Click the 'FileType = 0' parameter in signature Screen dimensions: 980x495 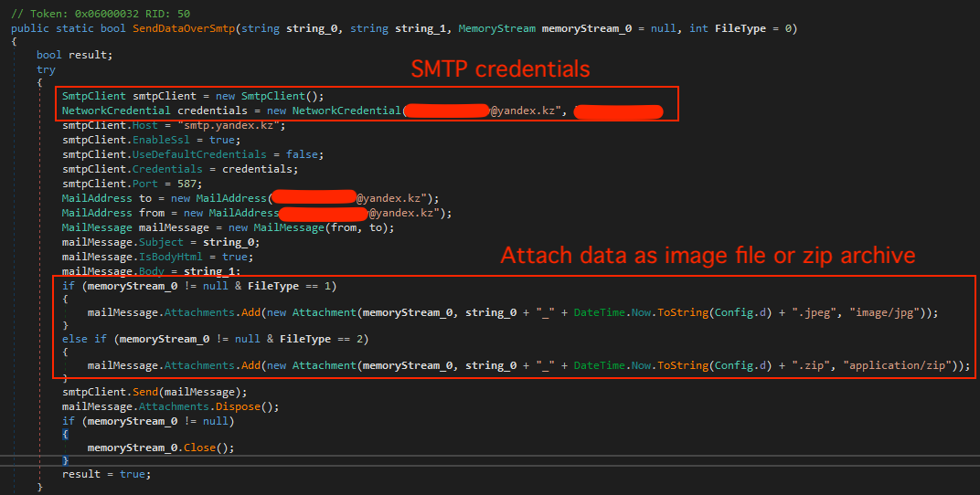[x=753, y=28]
